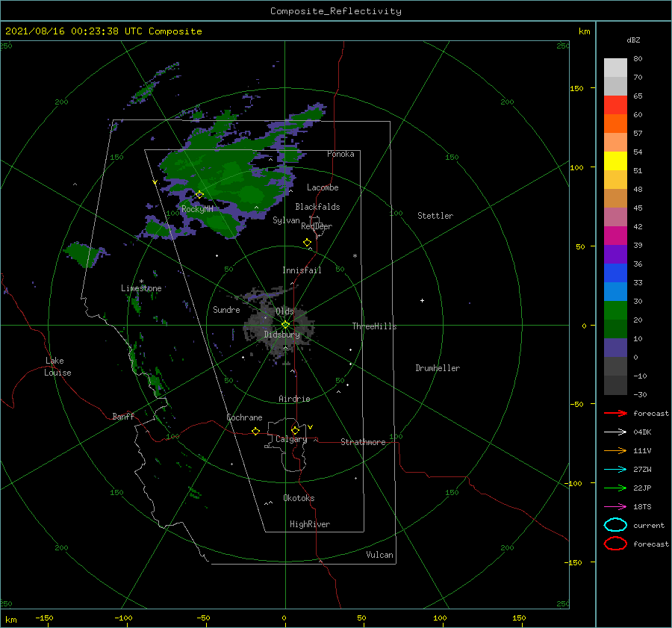The width and height of the screenshot is (672, 628).
Task: Click the red 'forecast' ellipse icon
Action: 615,544
